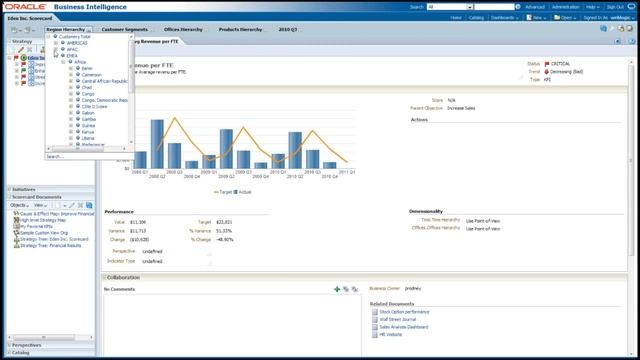The image size is (640, 360).
Task: Open Strategy Tree: Financial Results document
Action: coord(51,246)
